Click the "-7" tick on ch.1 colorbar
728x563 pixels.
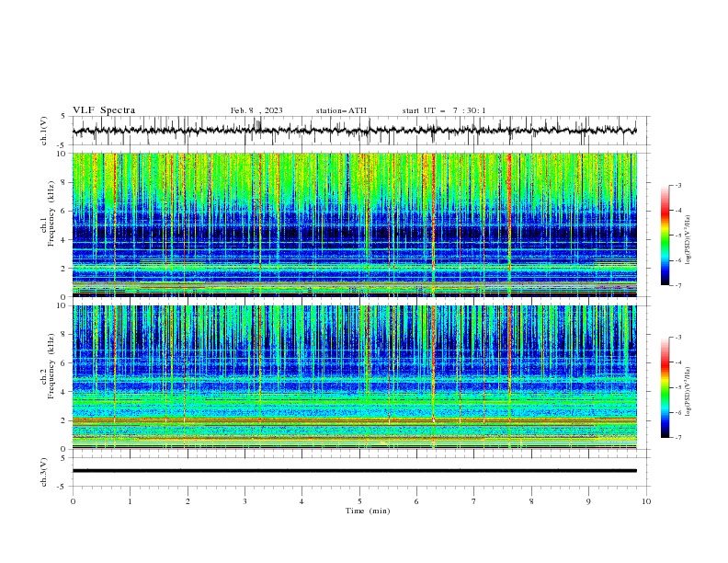coord(677,285)
